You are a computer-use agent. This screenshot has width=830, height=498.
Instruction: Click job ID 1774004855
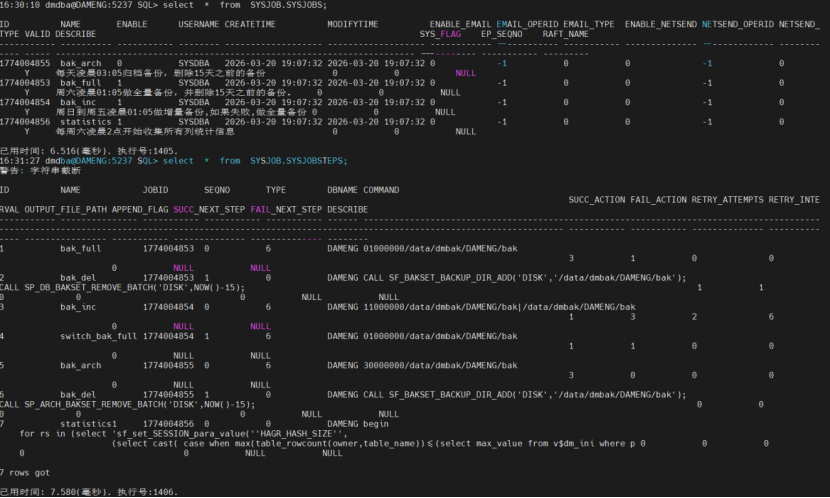(x=25, y=64)
